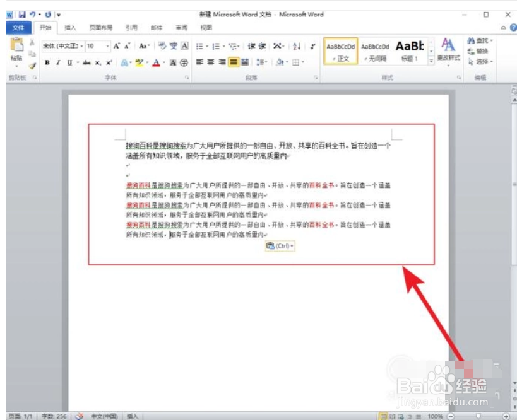Toggle Italic formatting

pyautogui.click(x=58, y=62)
